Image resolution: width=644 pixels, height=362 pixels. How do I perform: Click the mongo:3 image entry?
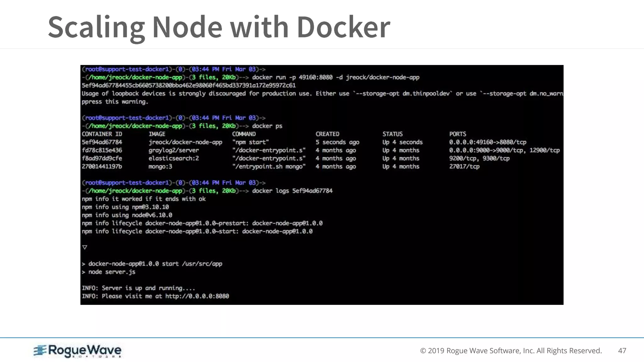point(160,167)
